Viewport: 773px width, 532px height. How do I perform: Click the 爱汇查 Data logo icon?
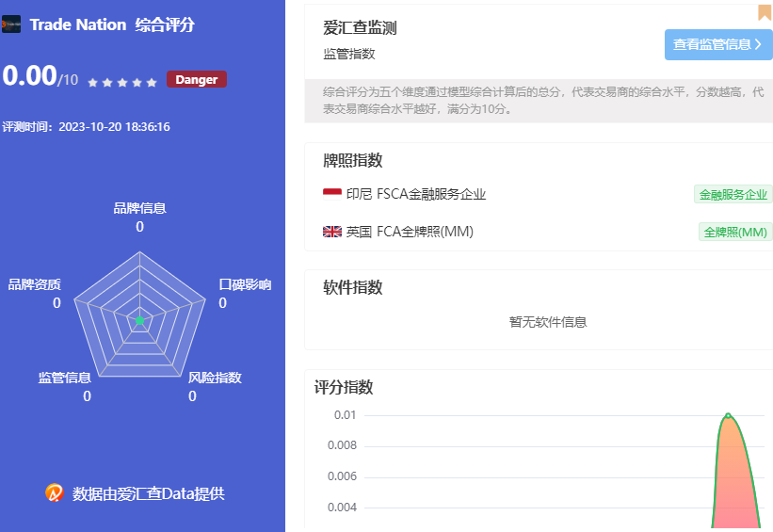[x=55, y=492]
